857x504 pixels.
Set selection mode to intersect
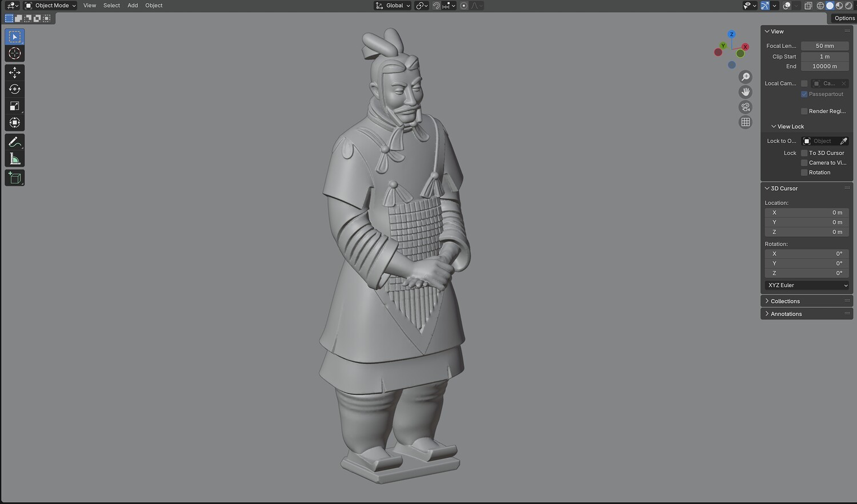[46, 18]
